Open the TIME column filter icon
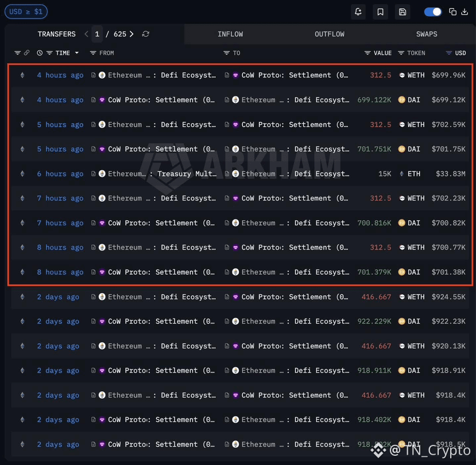 (49, 53)
